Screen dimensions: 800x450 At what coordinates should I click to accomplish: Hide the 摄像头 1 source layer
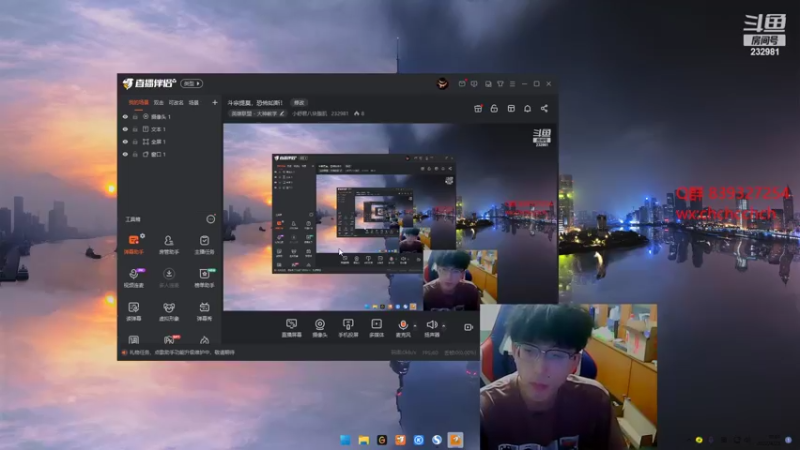(x=125, y=117)
